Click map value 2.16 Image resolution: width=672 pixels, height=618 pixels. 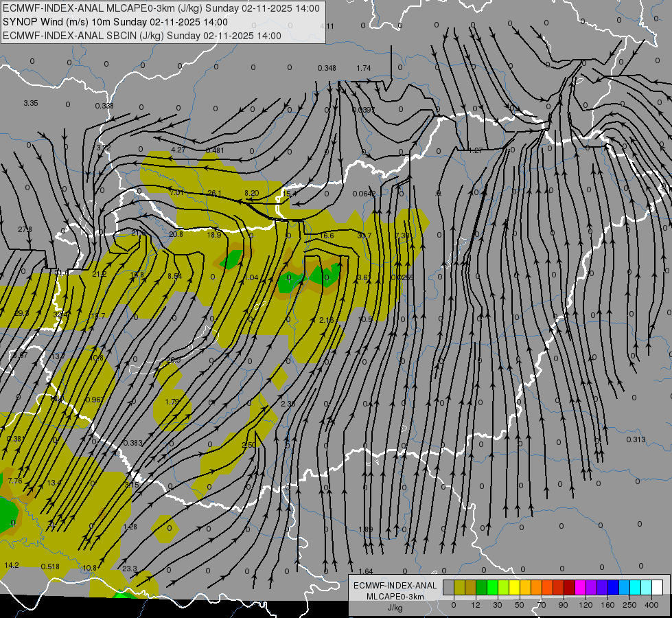click(327, 320)
